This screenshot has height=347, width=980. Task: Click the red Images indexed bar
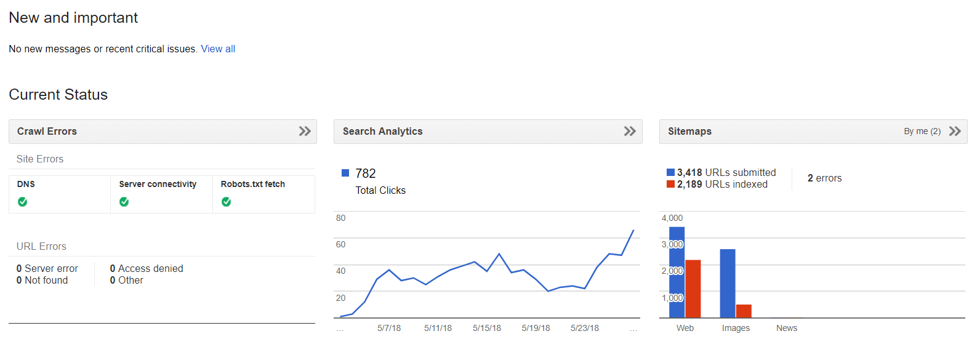[744, 311]
